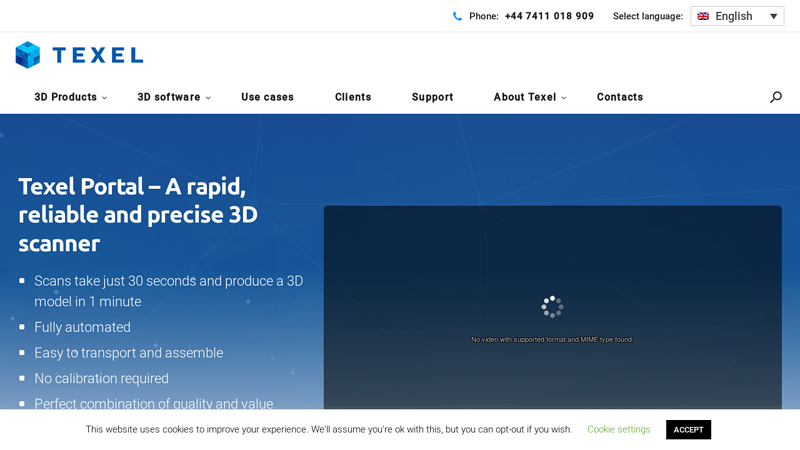Click the 'Select language:' label

pyautogui.click(x=648, y=16)
